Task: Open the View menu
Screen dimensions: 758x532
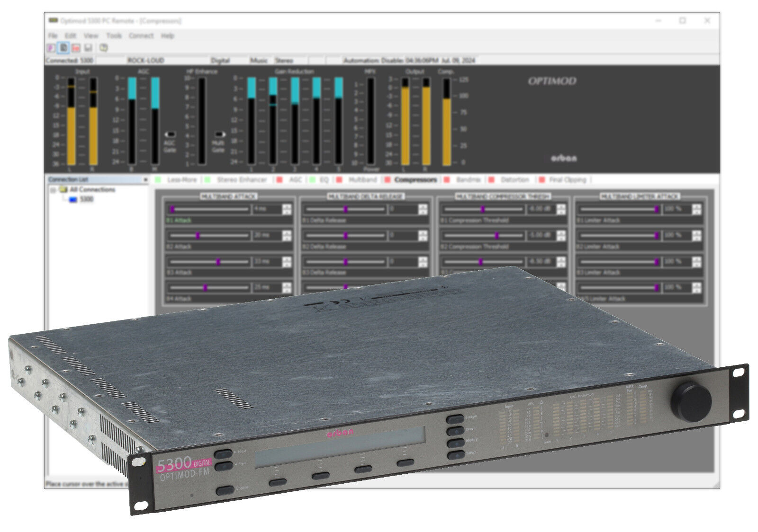Action: click(x=91, y=35)
